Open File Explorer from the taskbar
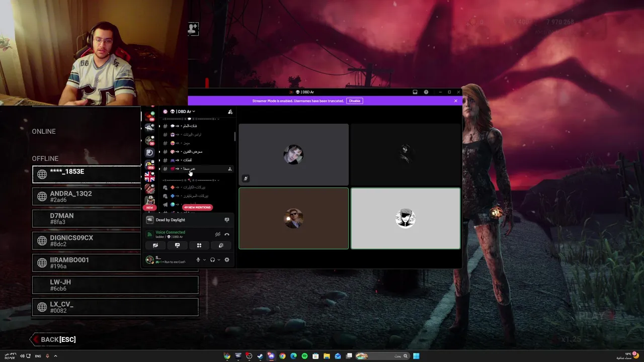Screen dimensions: 644x362 (327, 356)
